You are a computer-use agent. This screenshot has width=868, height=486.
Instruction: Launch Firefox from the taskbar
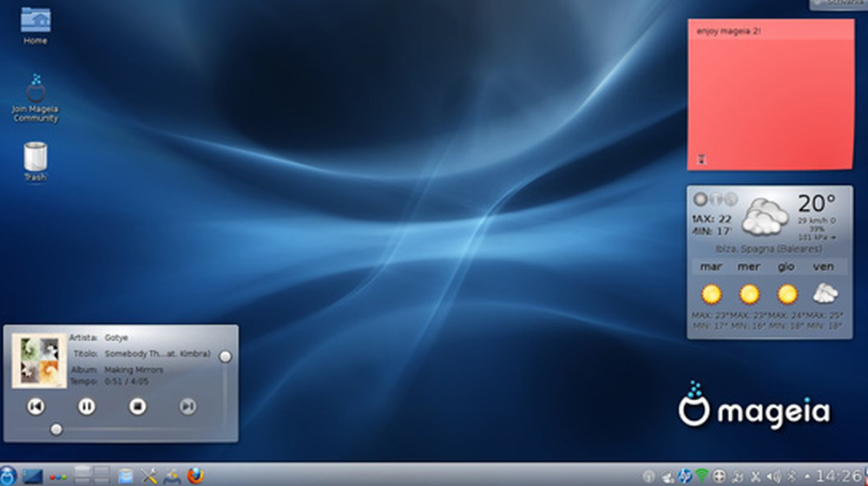click(x=194, y=476)
